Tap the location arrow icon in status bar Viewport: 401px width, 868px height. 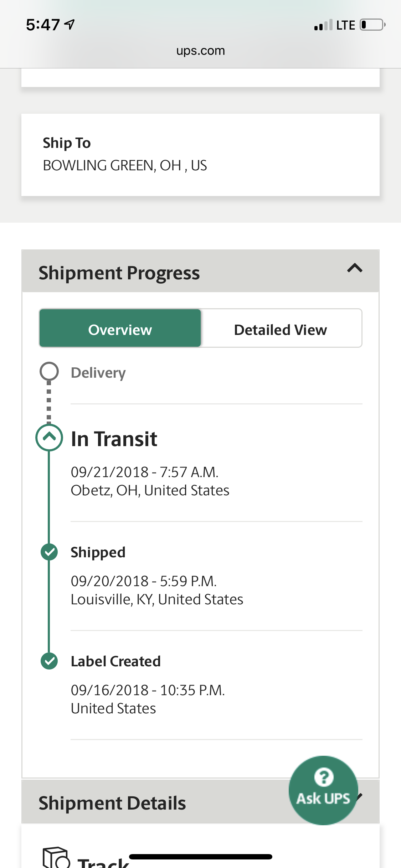(70, 24)
